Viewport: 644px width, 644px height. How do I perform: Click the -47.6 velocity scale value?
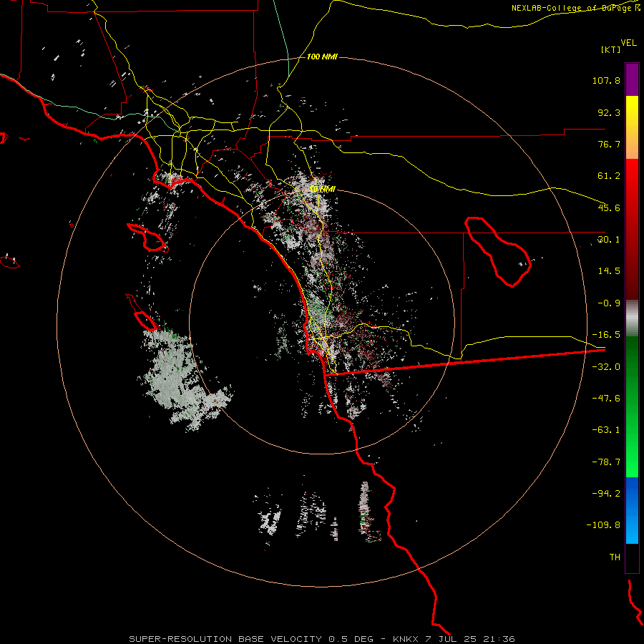pyautogui.click(x=606, y=399)
